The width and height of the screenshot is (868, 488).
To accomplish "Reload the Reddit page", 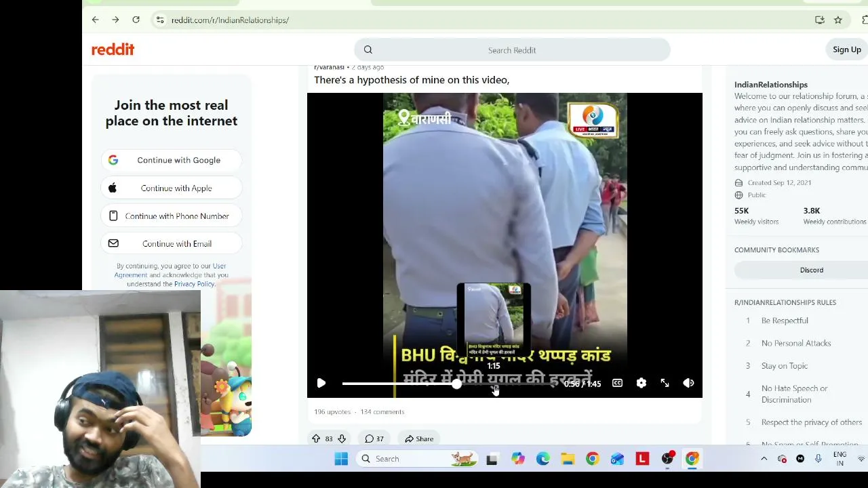I will pos(136,20).
